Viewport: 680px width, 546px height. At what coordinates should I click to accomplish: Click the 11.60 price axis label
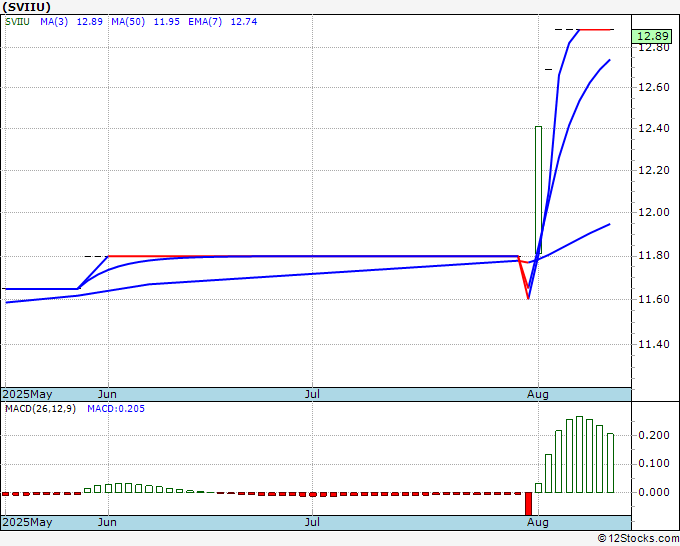(654, 299)
